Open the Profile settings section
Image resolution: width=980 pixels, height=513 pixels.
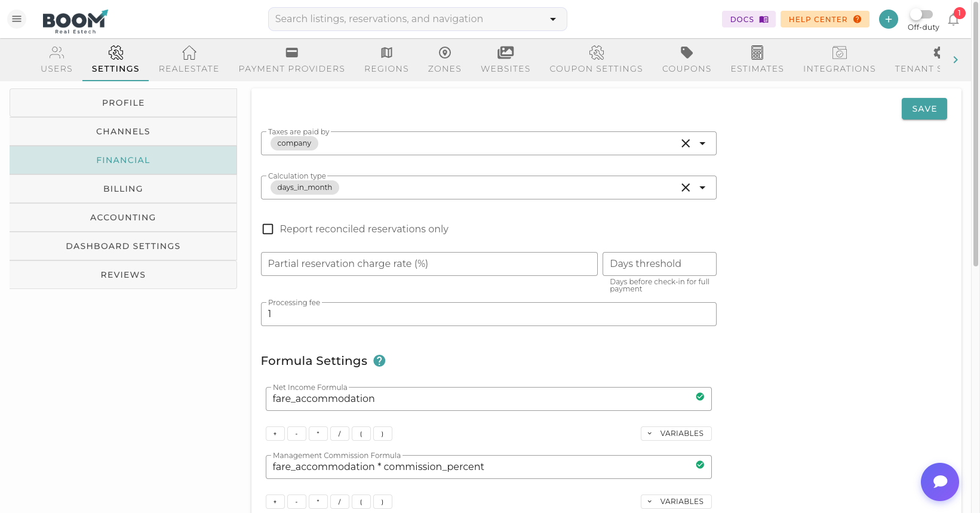coord(123,103)
